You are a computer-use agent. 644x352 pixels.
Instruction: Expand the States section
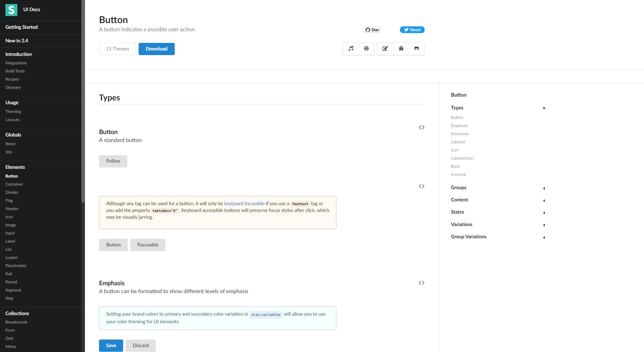pos(544,213)
